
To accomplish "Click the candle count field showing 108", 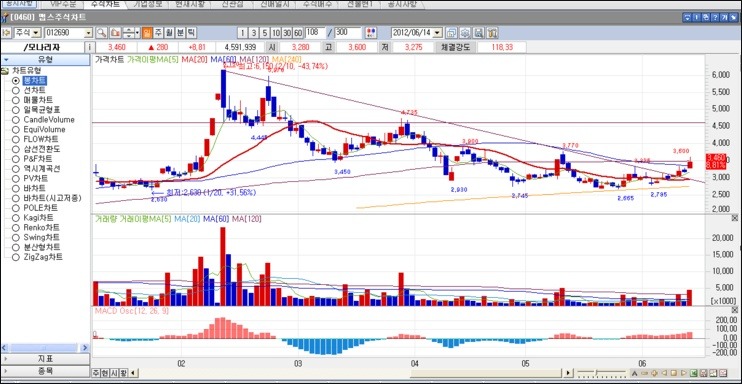I will pos(316,33).
